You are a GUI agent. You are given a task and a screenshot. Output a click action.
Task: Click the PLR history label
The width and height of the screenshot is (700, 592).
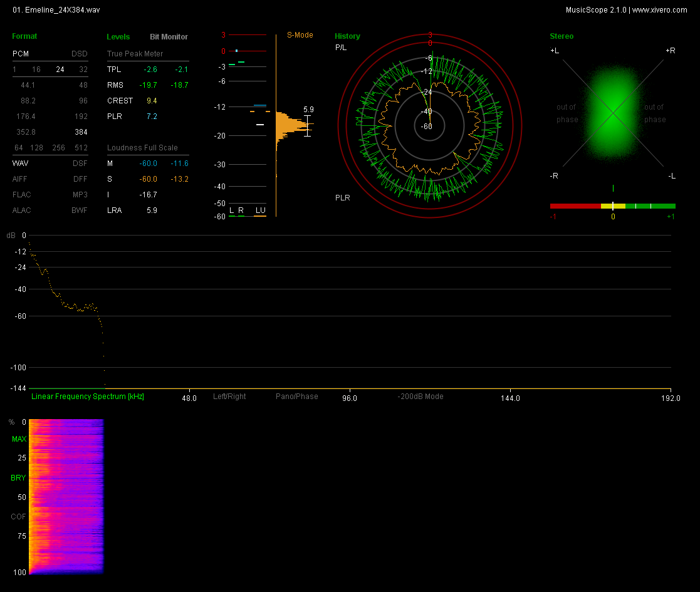tap(342, 198)
